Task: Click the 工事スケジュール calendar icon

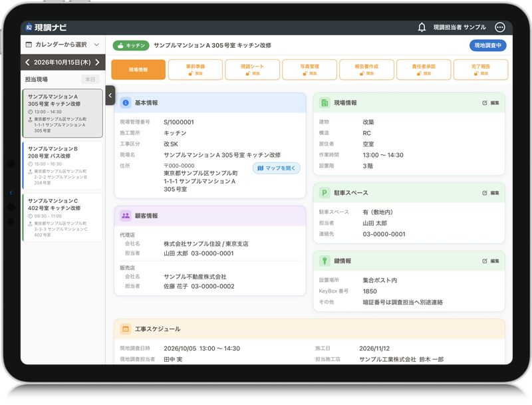Action: point(126,329)
